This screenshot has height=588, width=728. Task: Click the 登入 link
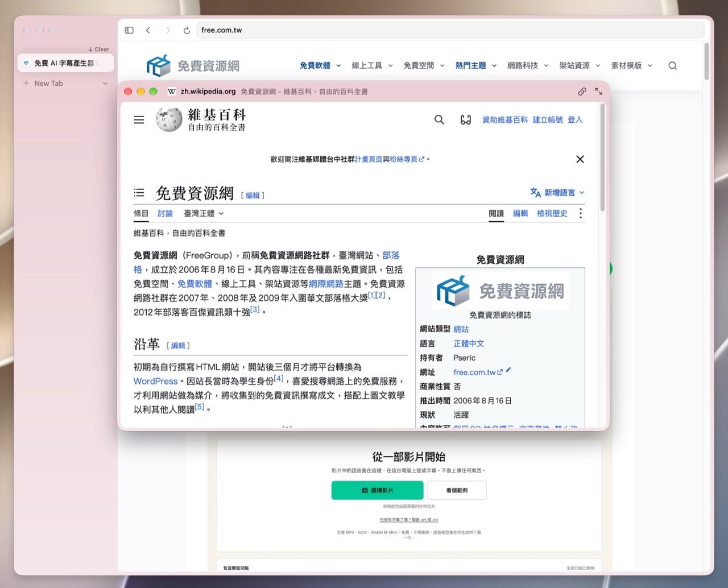(x=575, y=119)
